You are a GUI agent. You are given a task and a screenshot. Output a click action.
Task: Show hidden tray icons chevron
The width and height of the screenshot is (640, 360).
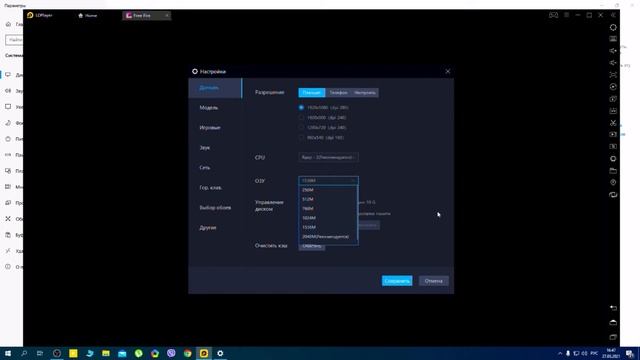pyautogui.click(x=560, y=353)
